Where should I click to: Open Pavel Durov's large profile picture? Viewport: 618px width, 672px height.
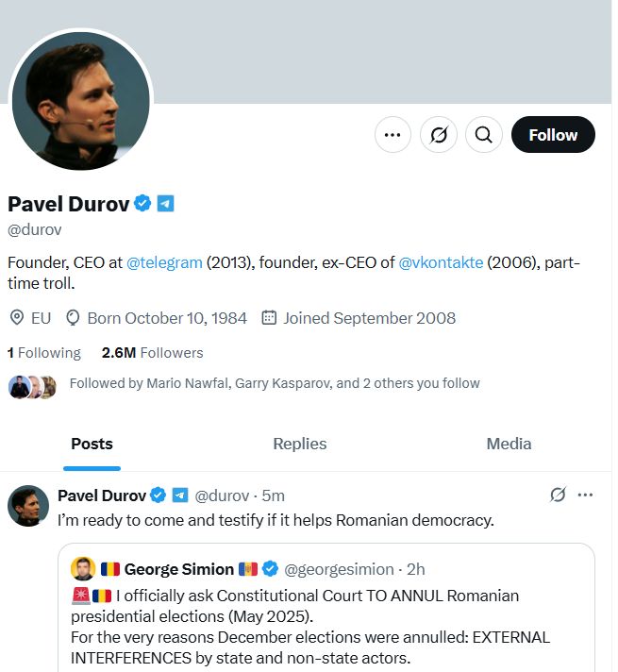tap(80, 100)
